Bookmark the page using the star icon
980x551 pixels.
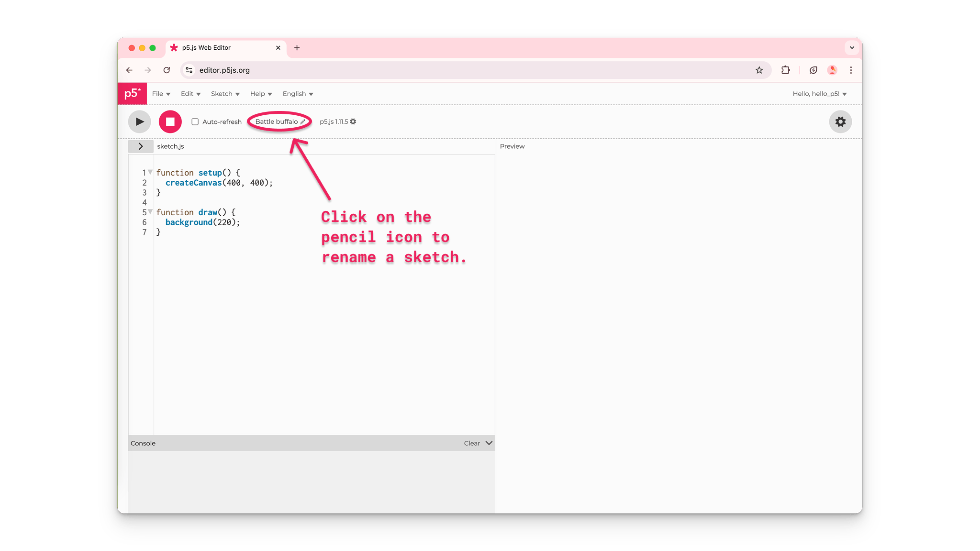pyautogui.click(x=759, y=70)
